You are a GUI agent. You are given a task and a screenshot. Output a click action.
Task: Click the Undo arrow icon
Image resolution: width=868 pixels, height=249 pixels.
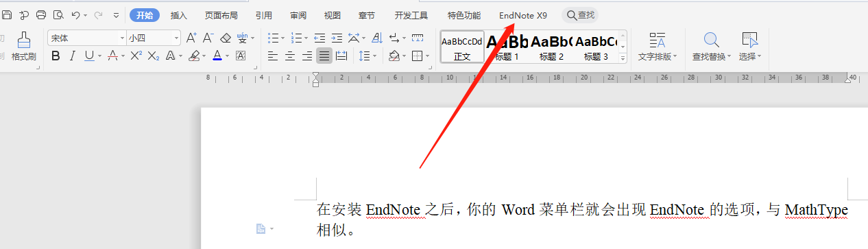[x=76, y=14]
